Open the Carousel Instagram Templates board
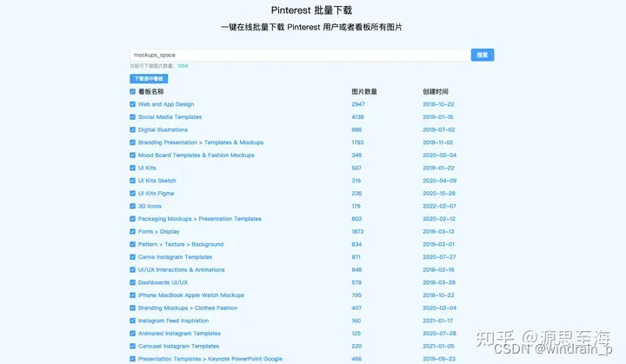626x364 pixels. click(178, 346)
